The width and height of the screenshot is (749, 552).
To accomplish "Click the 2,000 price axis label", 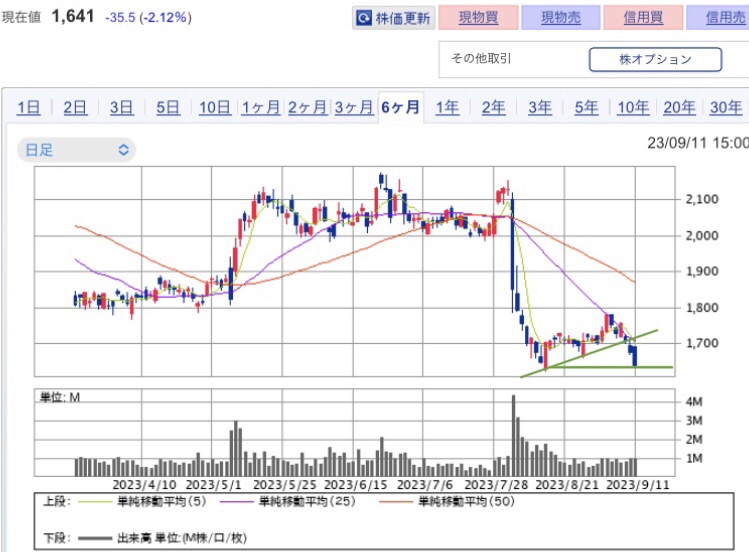I will pos(702,235).
